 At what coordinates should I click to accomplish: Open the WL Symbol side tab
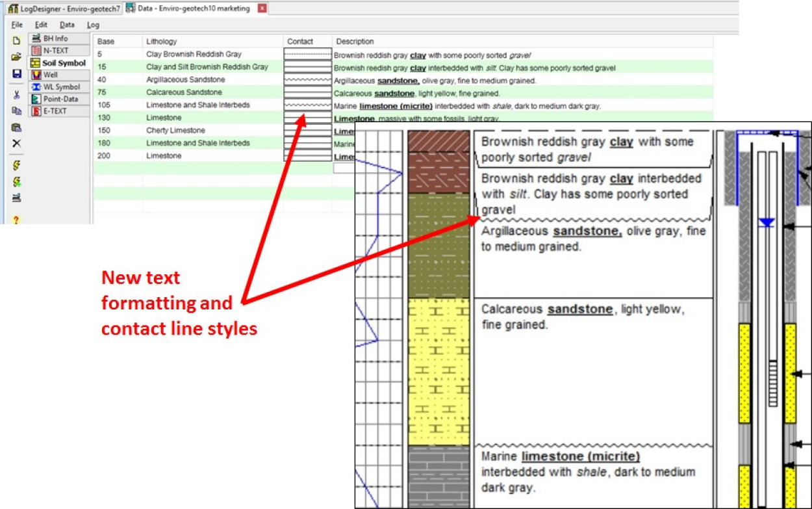coord(62,87)
